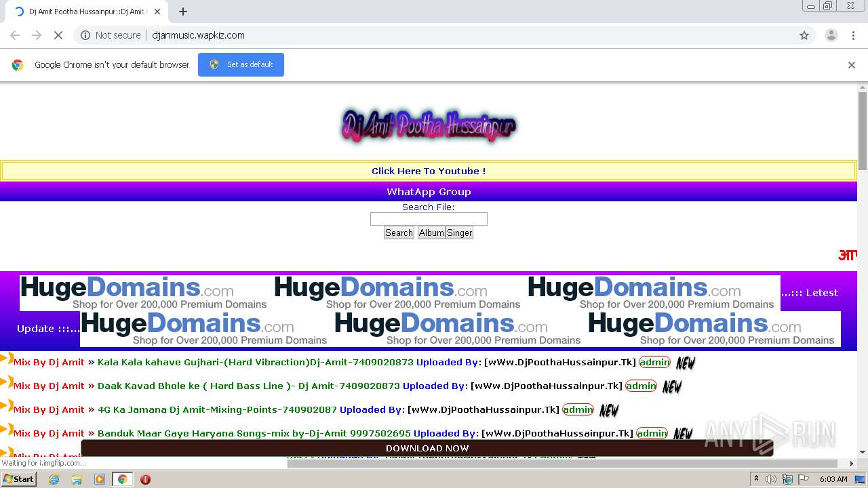The image size is (868, 488).
Task: Select the Dj Amit Pootha Hussainpur tab
Action: [x=85, y=12]
